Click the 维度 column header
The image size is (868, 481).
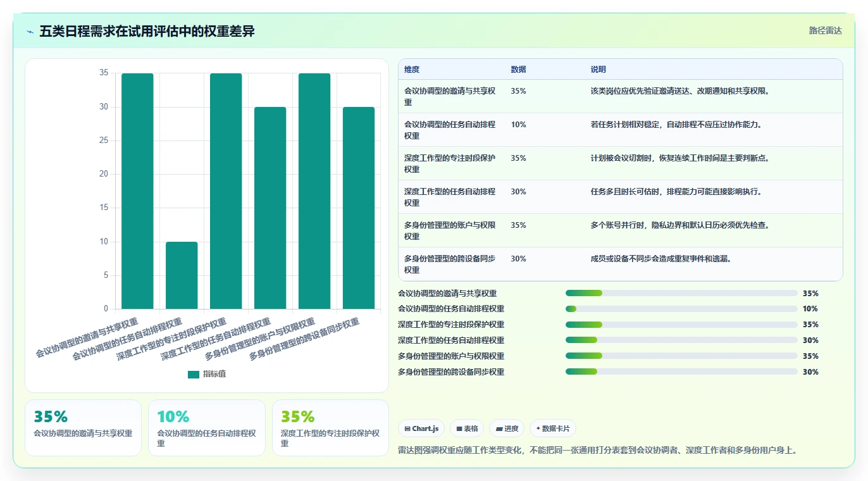412,70
